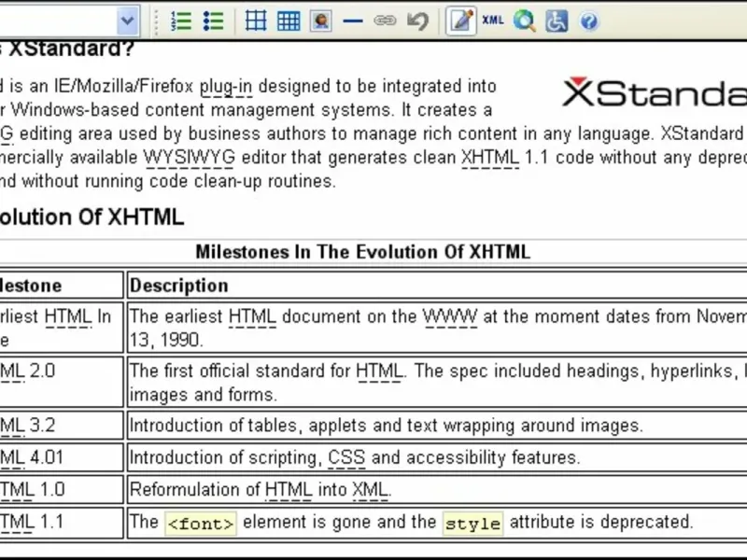Click the 'ML 3.2' milestone cell

(61, 426)
